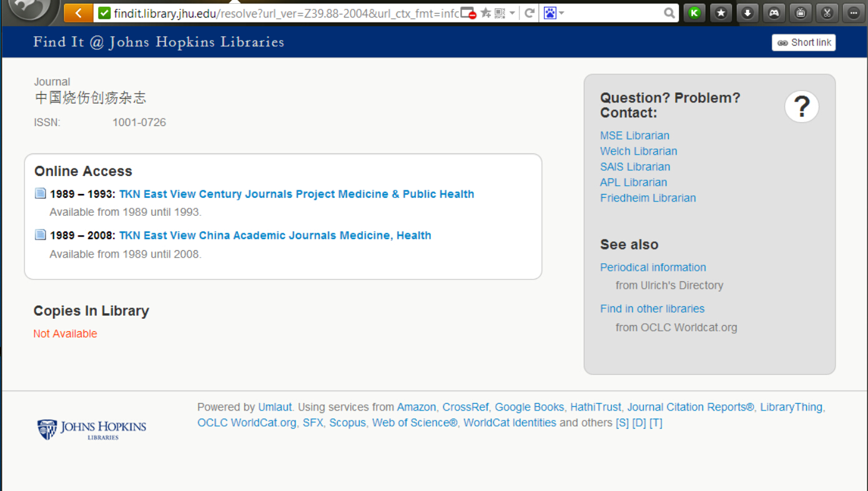Expand the search engine dropdown arrow

(x=561, y=13)
